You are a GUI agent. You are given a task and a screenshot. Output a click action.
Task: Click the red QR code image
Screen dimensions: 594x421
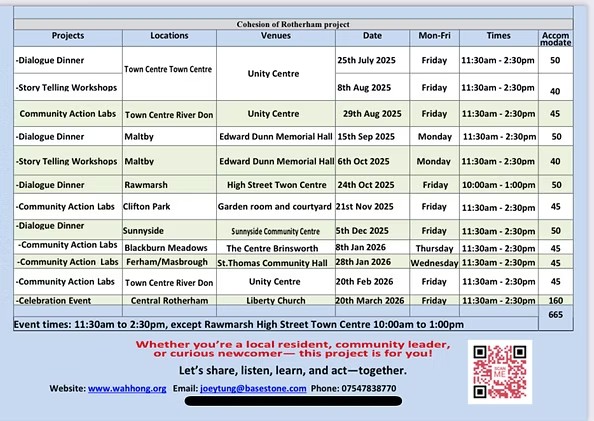(500, 372)
